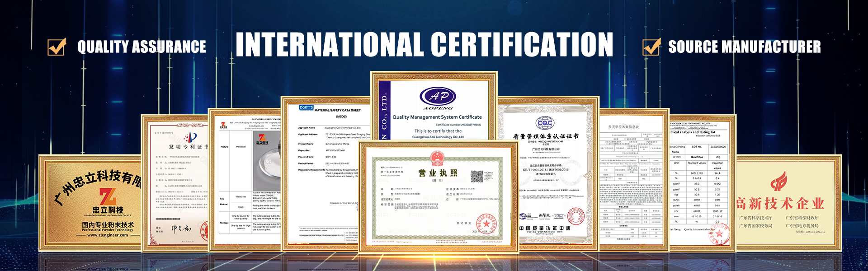Viewport: 868px width, 271px height.
Task: Click the QR code on business license
Action: click(477, 177)
